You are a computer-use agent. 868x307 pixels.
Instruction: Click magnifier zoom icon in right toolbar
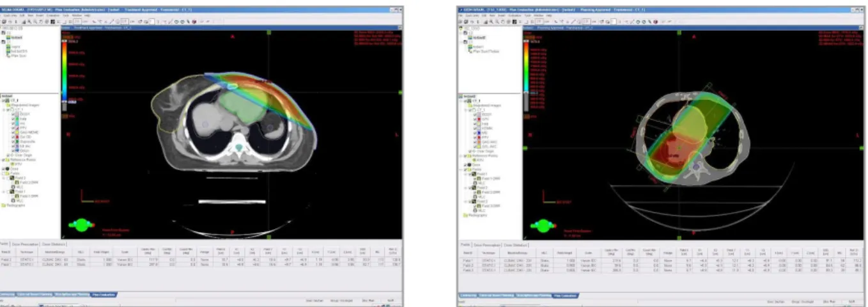492,22
